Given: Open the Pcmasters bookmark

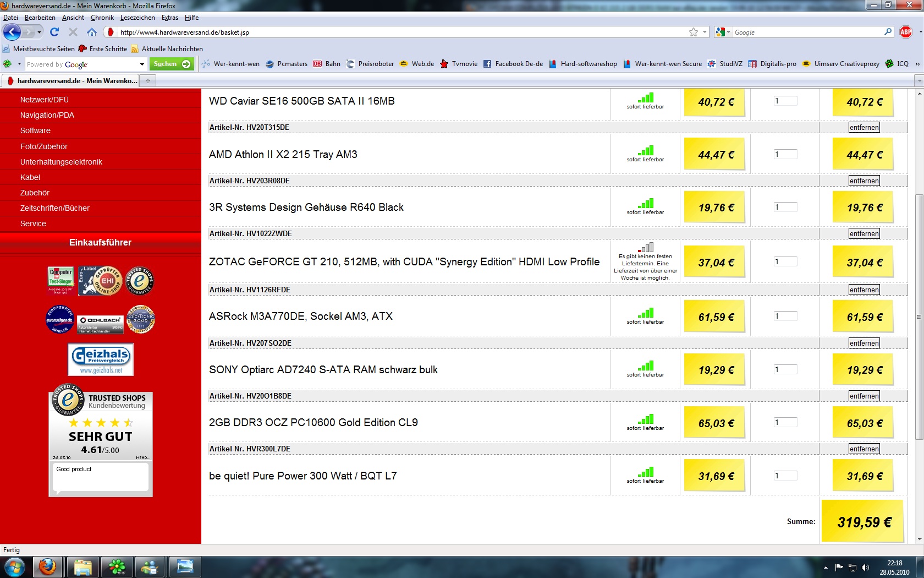Looking at the screenshot, I should (287, 64).
